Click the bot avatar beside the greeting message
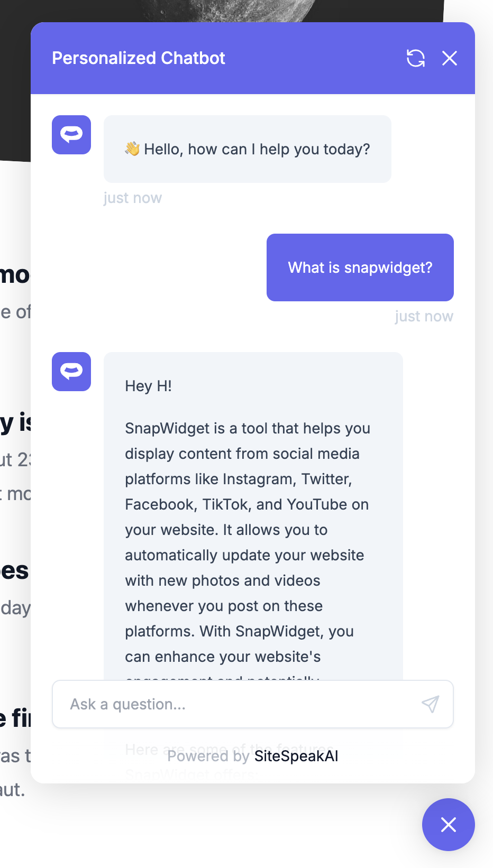Viewport: 493px width, 868px height. [x=71, y=135]
